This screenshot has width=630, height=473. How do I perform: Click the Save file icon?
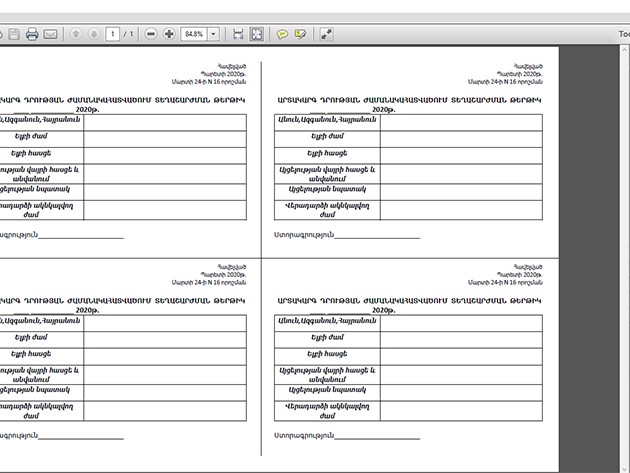point(13,34)
